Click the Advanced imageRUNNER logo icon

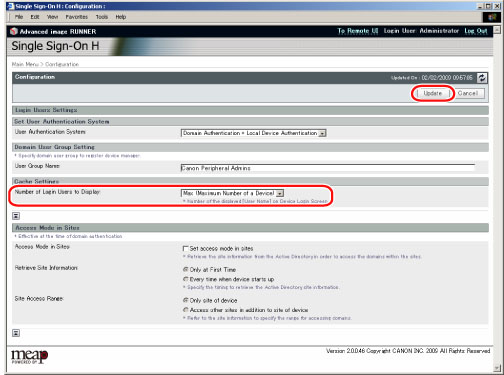pos(14,31)
